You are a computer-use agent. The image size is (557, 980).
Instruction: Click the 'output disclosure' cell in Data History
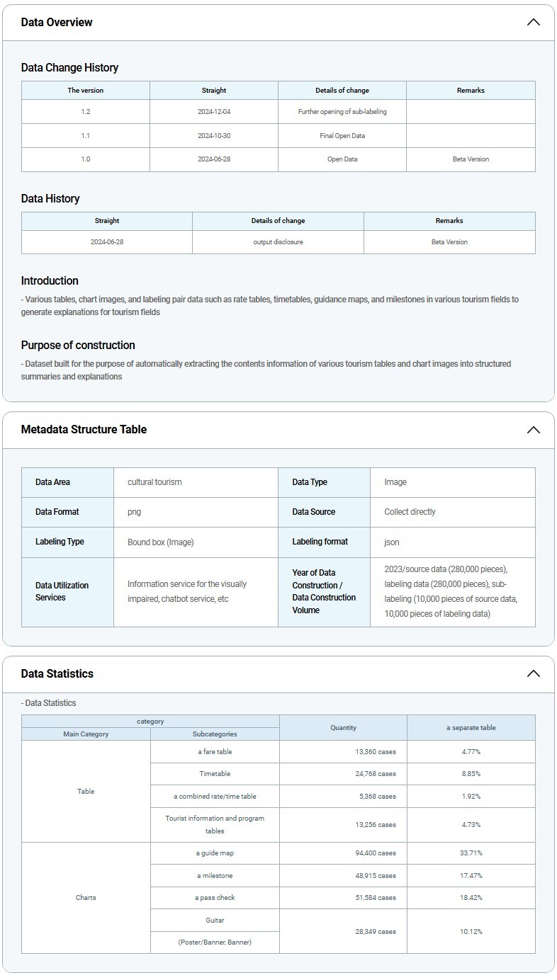(278, 242)
